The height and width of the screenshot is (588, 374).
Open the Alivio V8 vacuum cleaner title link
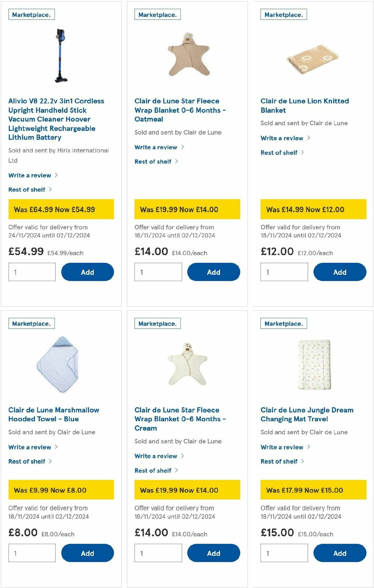57,119
